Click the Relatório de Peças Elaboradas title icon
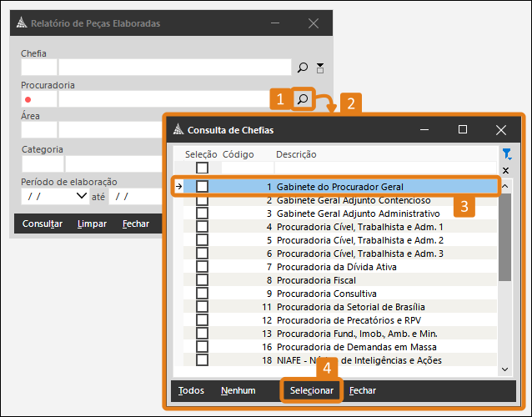Image resolution: width=532 pixels, height=417 pixels. 23,23
